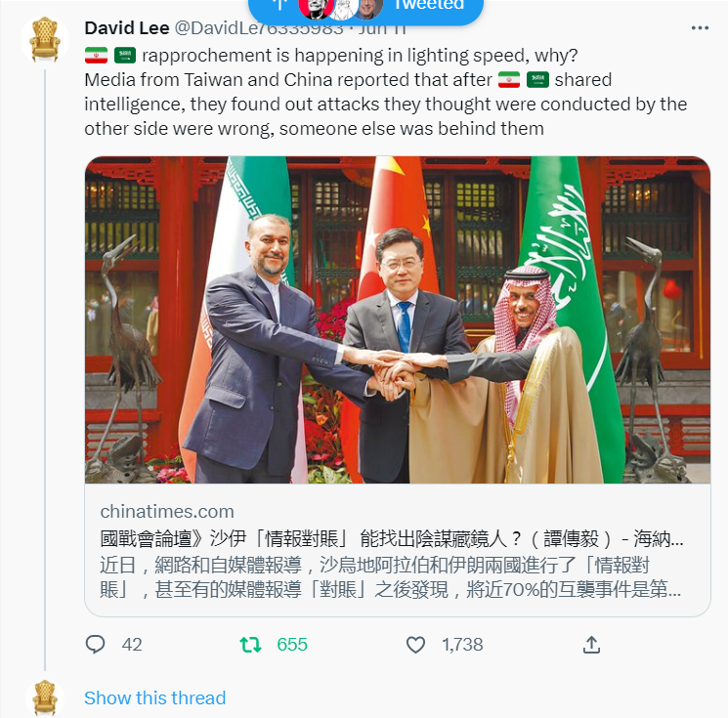Click the article description preview text
The image size is (728, 718).
[391, 577]
